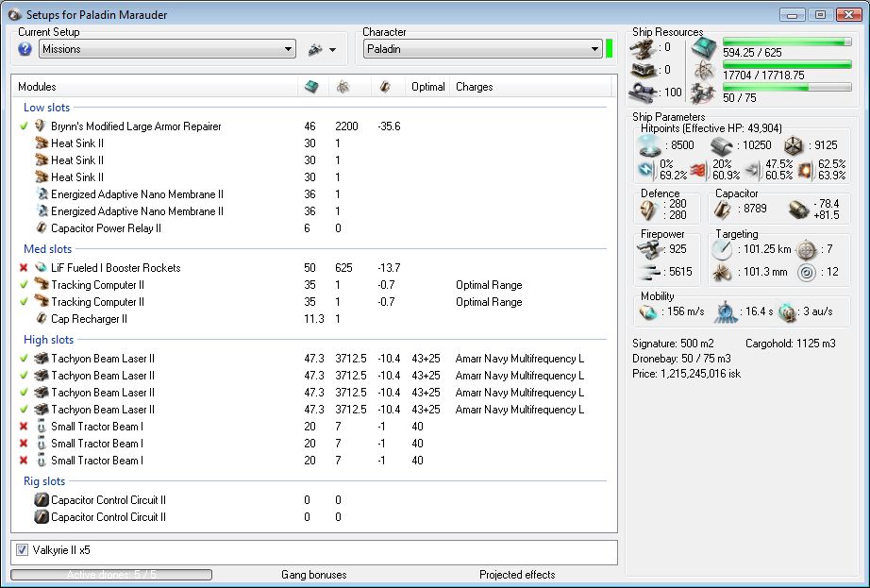870x588 pixels.
Task: Click the LiF Fueled I Booster Rockets icon
Action: coord(41,268)
